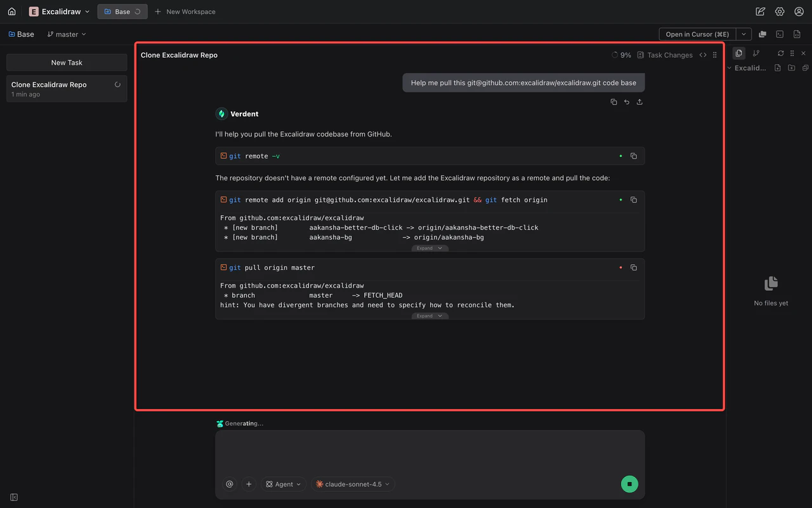Create a new file in explorer

pos(778,68)
